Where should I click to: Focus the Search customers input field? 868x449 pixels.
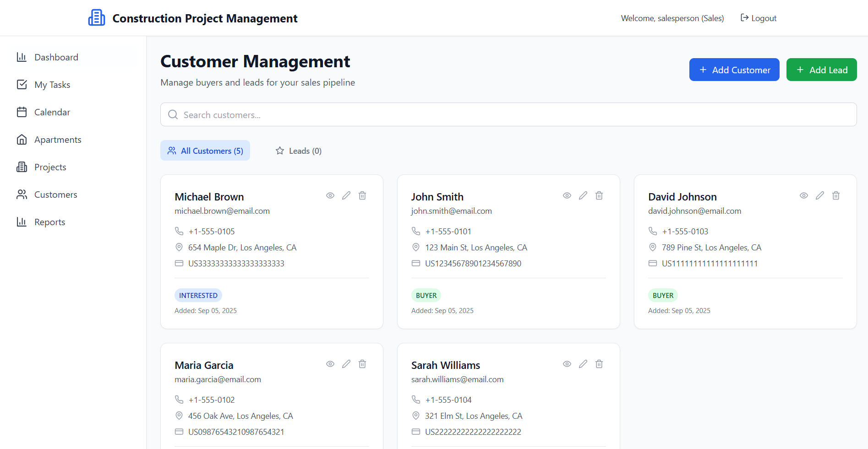point(508,114)
